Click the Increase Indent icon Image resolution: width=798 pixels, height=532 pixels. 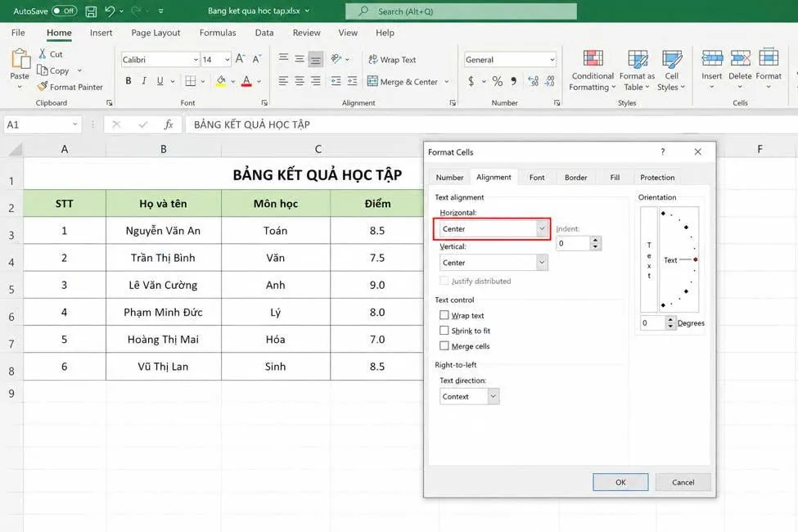[x=352, y=80]
